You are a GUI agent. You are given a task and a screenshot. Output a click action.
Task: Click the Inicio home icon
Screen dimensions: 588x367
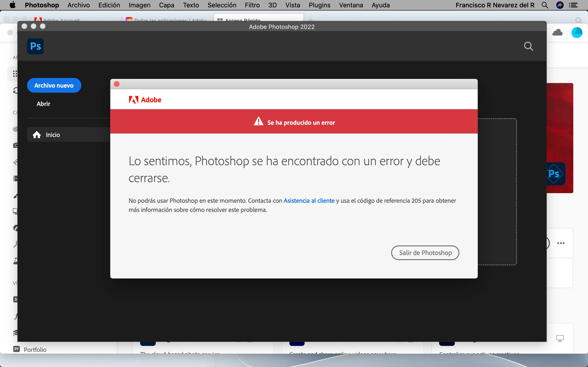(37, 135)
